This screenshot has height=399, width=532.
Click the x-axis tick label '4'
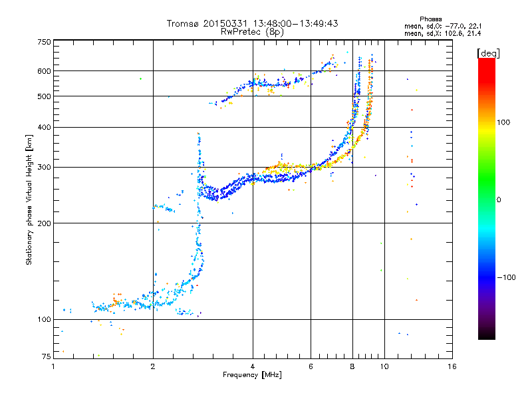253,366
